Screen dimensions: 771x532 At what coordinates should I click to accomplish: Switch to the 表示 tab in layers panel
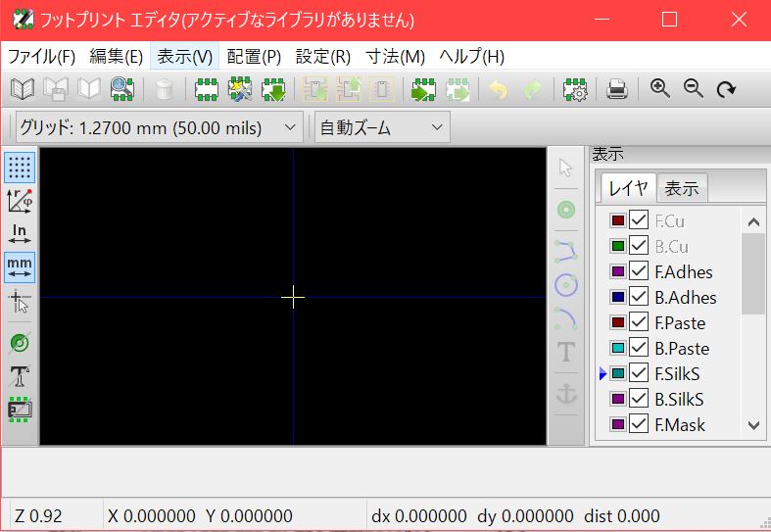coord(682,188)
